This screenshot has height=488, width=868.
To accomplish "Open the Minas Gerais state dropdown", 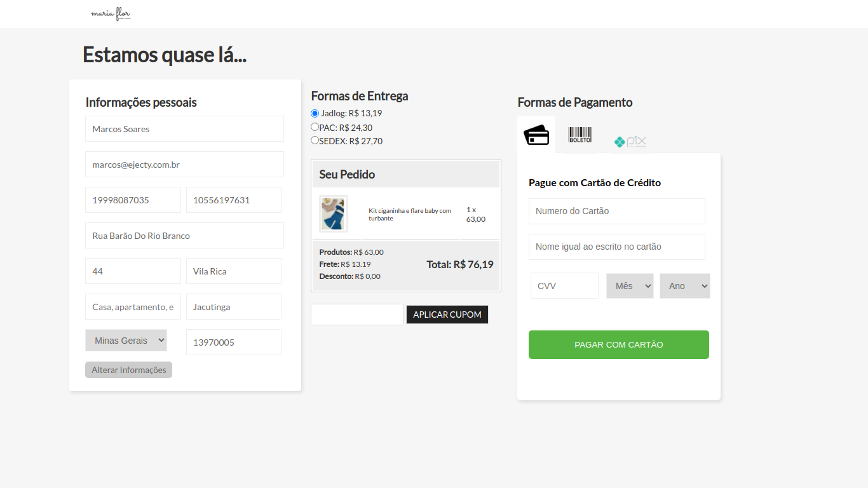I will pyautogui.click(x=126, y=341).
